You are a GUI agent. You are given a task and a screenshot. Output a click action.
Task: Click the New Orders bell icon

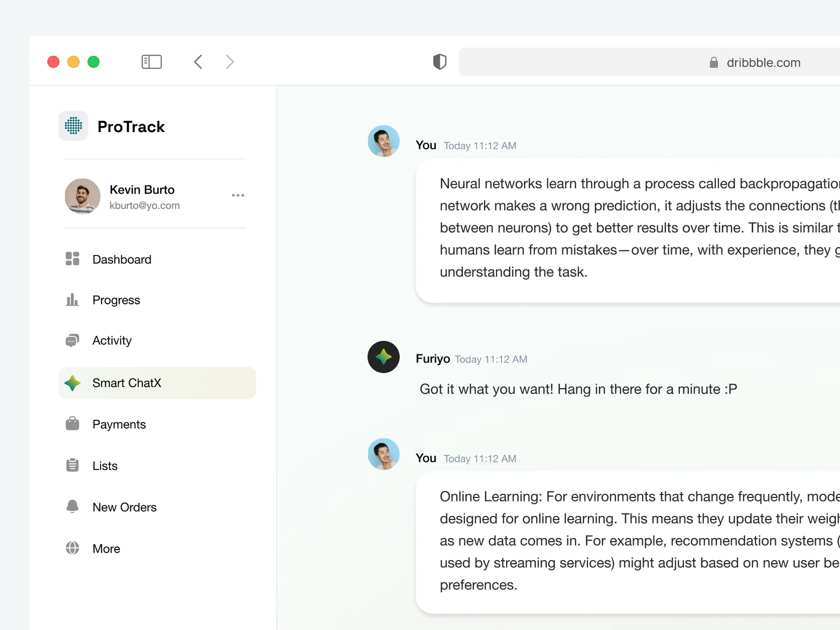click(x=72, y=507)
